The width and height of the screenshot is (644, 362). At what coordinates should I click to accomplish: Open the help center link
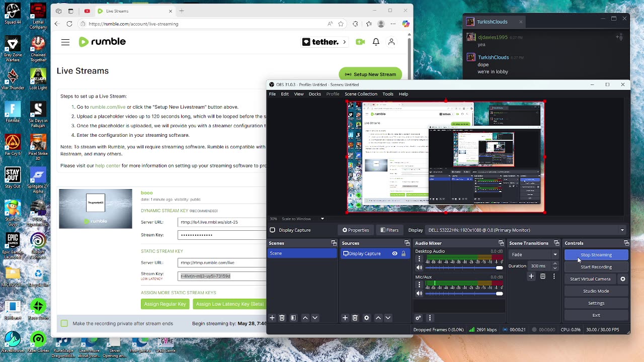point(108,165)
